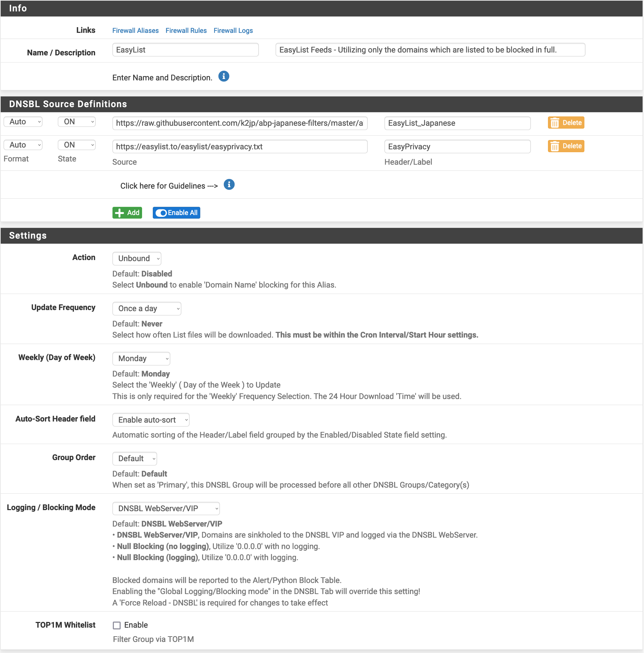Click the EasyList name input field

(x=185, y=50)
